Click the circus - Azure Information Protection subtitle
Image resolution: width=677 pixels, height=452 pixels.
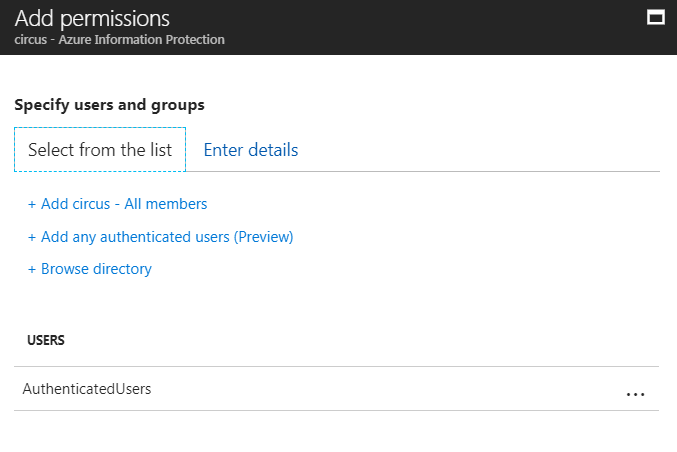click(x=119, y=40)
